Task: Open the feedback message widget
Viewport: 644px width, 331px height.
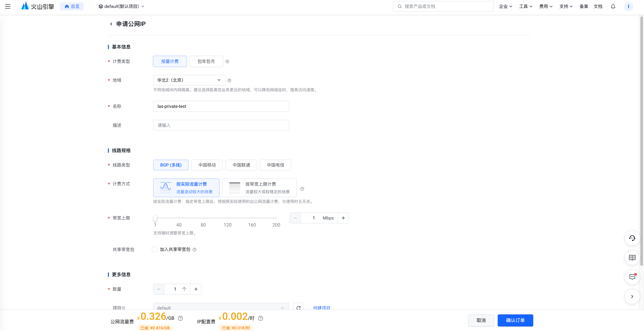Action: tap(632, 277)
